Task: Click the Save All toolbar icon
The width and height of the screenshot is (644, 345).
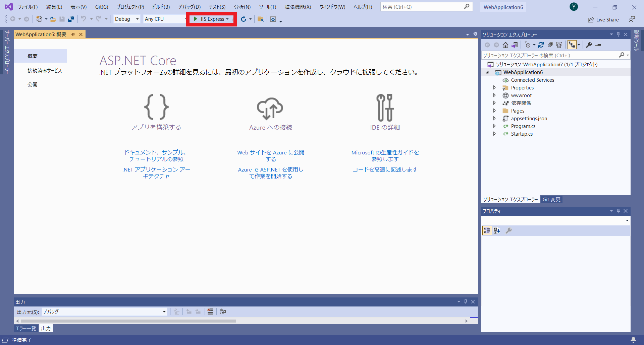Action: point(71,19)
